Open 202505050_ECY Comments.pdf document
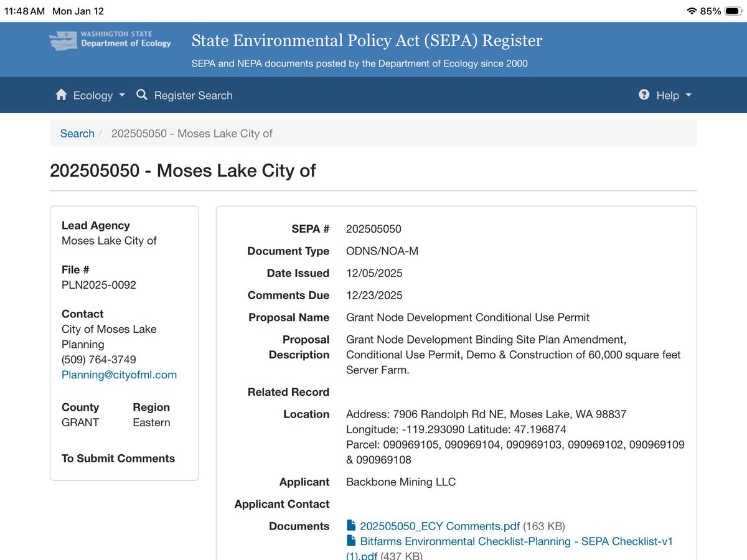Image resolution: width=747 pixels, height=560 pixels. (x=439, y=526)
